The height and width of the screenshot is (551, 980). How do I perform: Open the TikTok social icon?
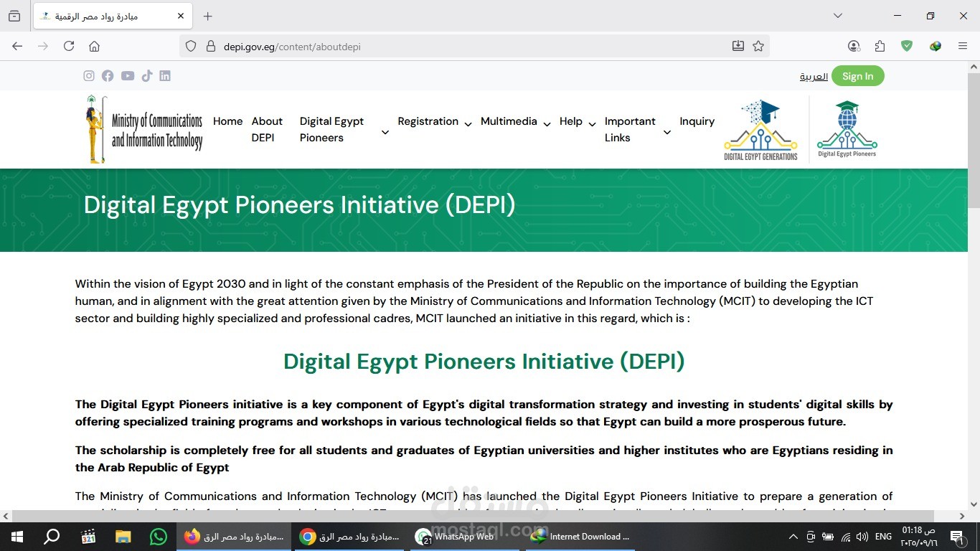point(147,76)
